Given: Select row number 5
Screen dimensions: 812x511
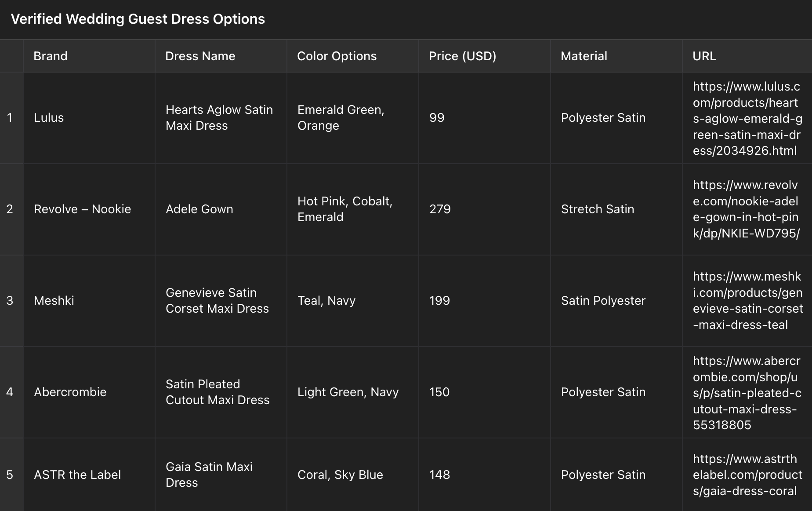Looking at the screenshot, I should pos(10,474).
